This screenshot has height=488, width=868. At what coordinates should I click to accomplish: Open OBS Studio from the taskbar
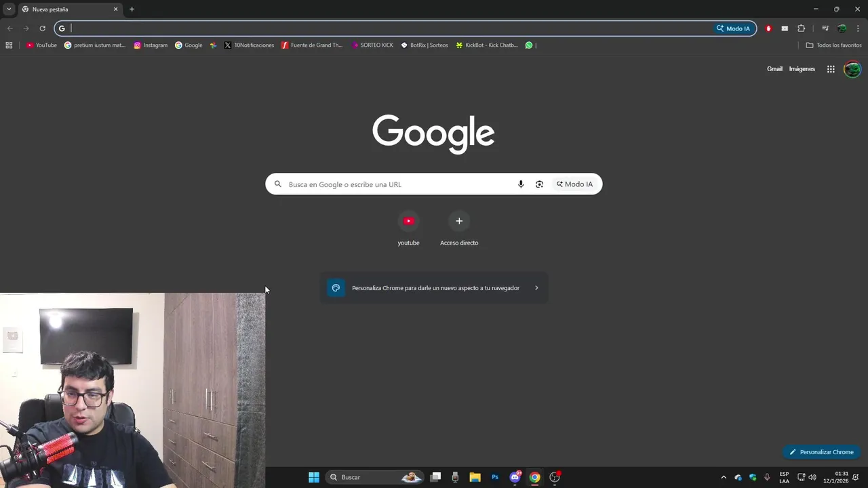click(x=555, y=477)
